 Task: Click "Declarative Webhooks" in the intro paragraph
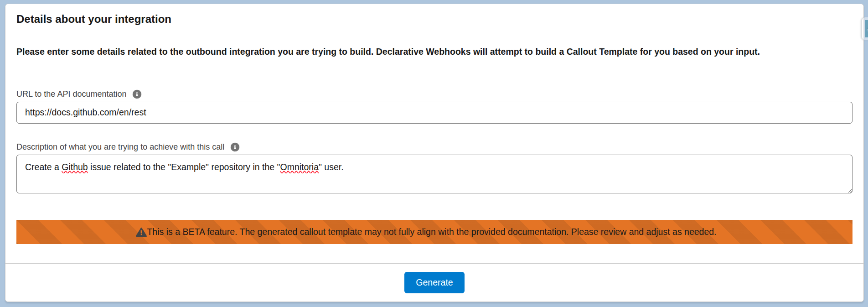(x=423, y=52)
